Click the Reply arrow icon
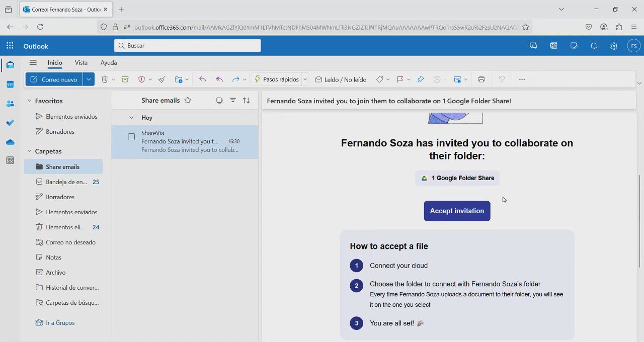This screenshot has width=644, height=342. pos(203,79)
